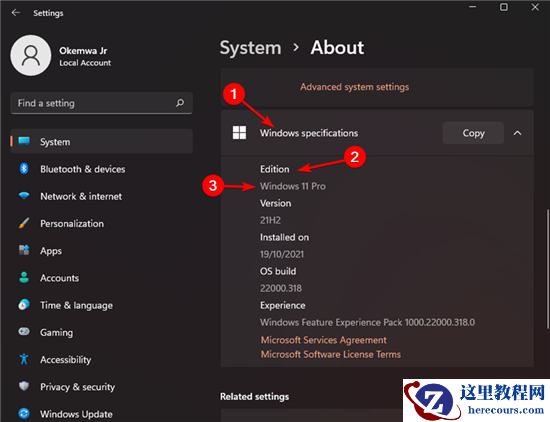Click the Installed on label
The height and width of the screenshot is (422, 550).
point(284,237)
